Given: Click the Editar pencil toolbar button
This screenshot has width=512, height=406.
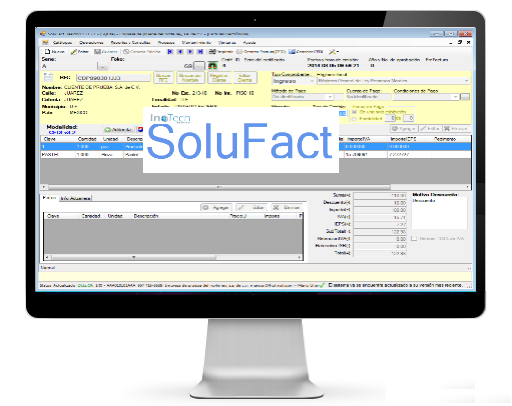Looking at the screenshot, I should [80, 52].
